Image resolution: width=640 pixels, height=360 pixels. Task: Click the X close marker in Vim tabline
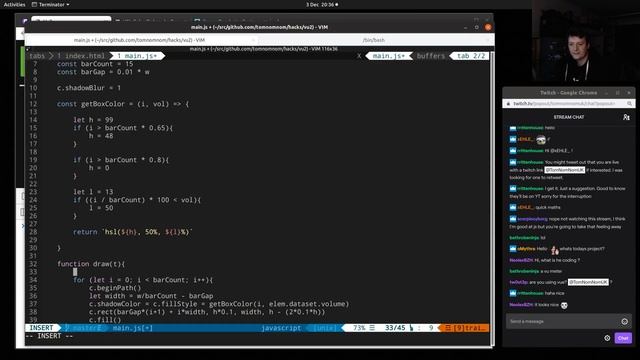(x=359, y=56)
